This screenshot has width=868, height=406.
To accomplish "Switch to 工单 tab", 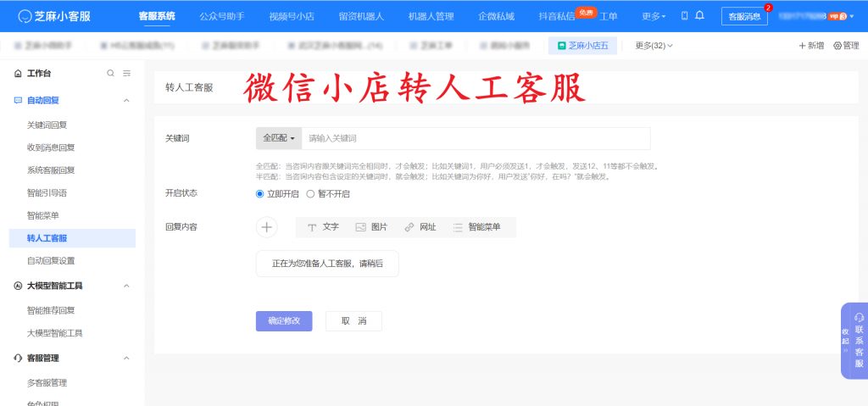I will coord(609,16).
